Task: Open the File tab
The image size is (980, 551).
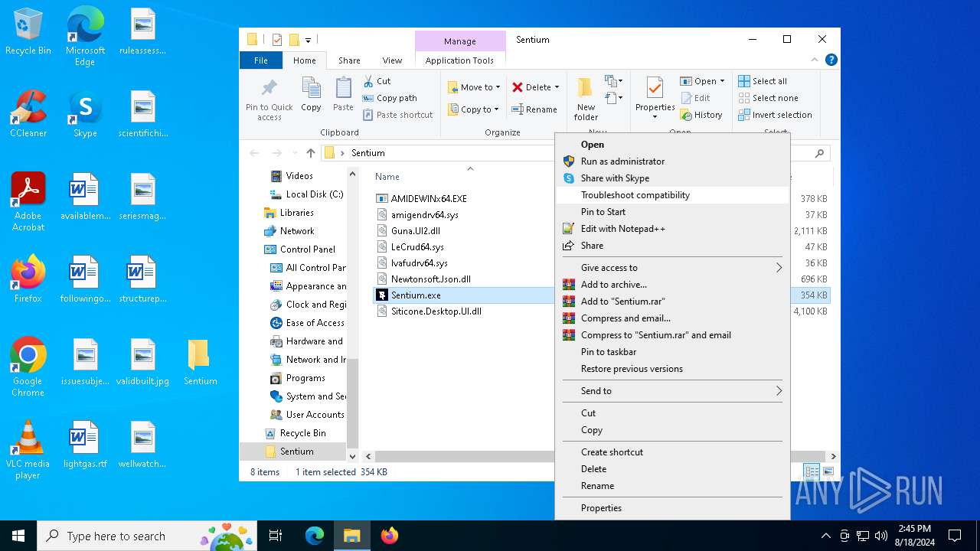Action: 261,60
